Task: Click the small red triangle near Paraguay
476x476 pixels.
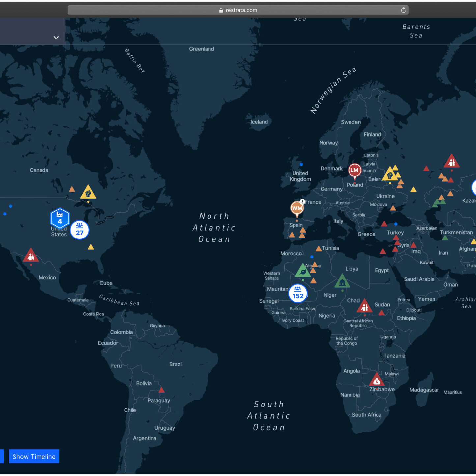Action: (x=161, y=390)
